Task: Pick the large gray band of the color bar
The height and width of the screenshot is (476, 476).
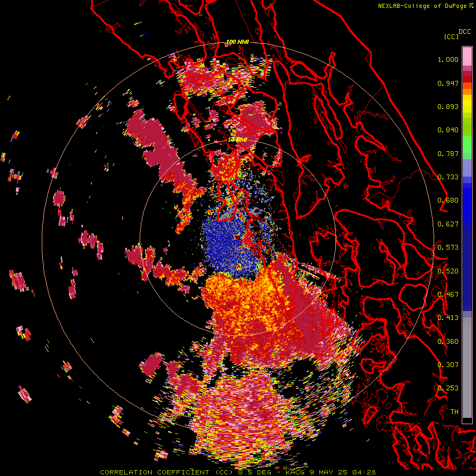Action: [467, 368]
